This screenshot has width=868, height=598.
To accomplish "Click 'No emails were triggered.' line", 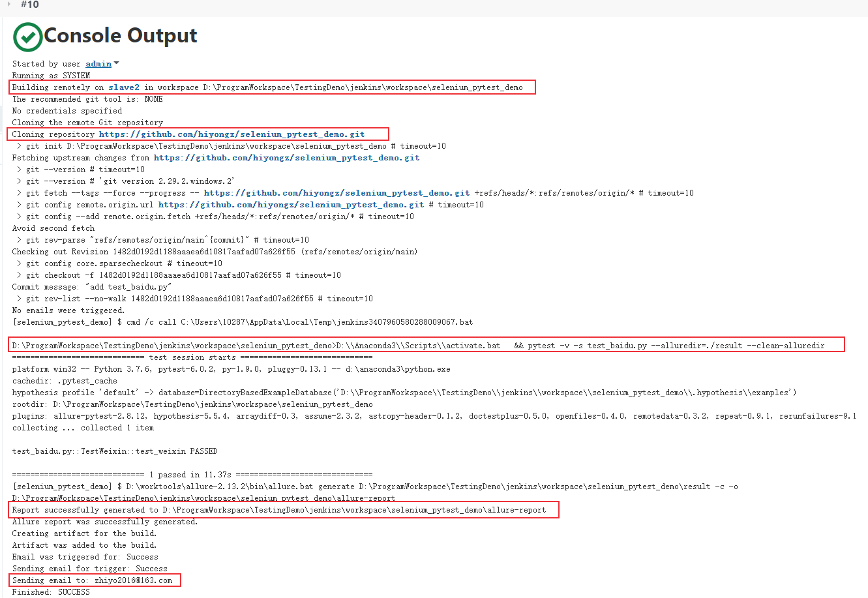I will [68, 310].
